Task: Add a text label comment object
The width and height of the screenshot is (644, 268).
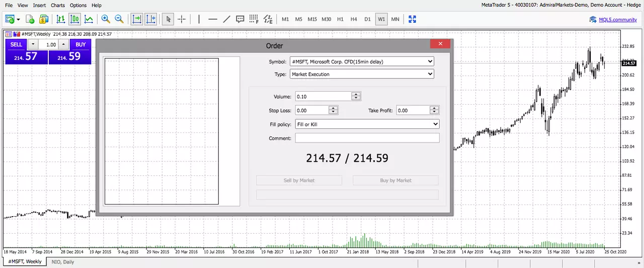Action: click(x=240, y=19)
